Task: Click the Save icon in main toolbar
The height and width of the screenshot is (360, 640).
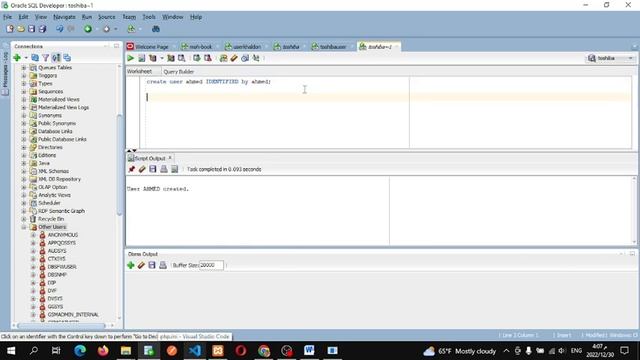Action: (31, 29)
